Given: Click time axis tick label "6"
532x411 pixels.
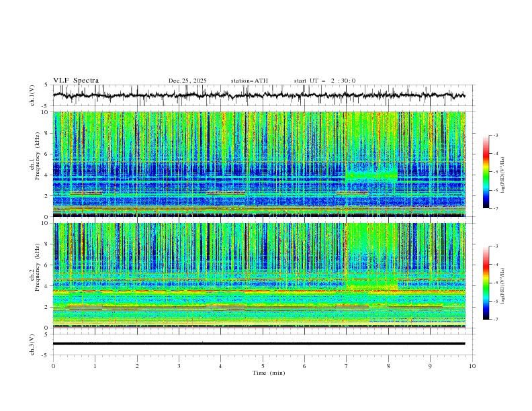Looking at the screenshot, I should click(x=304, y=366).
